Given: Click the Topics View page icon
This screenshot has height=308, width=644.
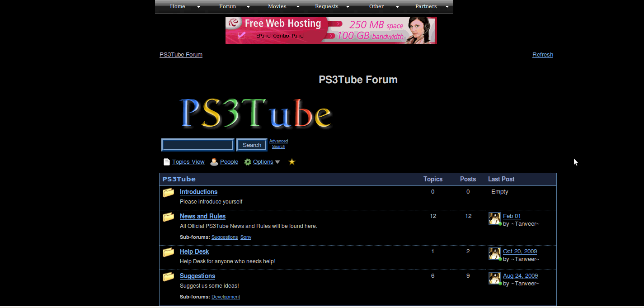Looking at the screenshot, I should pyautogui.click(x=166, y=162).
